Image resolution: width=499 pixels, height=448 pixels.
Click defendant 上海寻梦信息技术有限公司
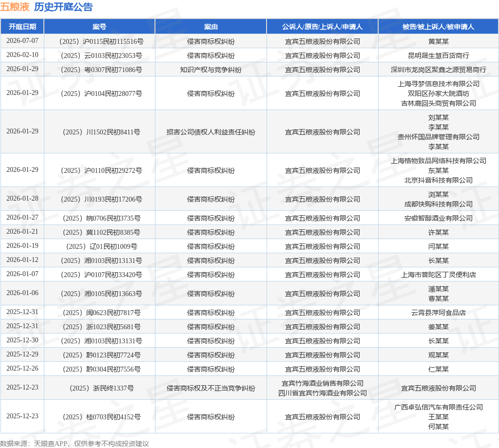(x=438, y=84)
